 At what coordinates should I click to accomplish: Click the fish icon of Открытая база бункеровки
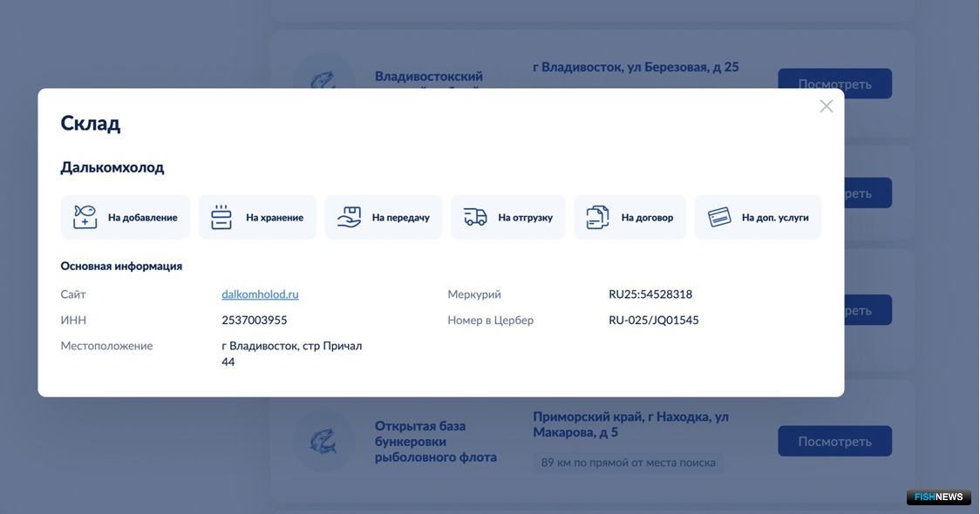point(323,441)
